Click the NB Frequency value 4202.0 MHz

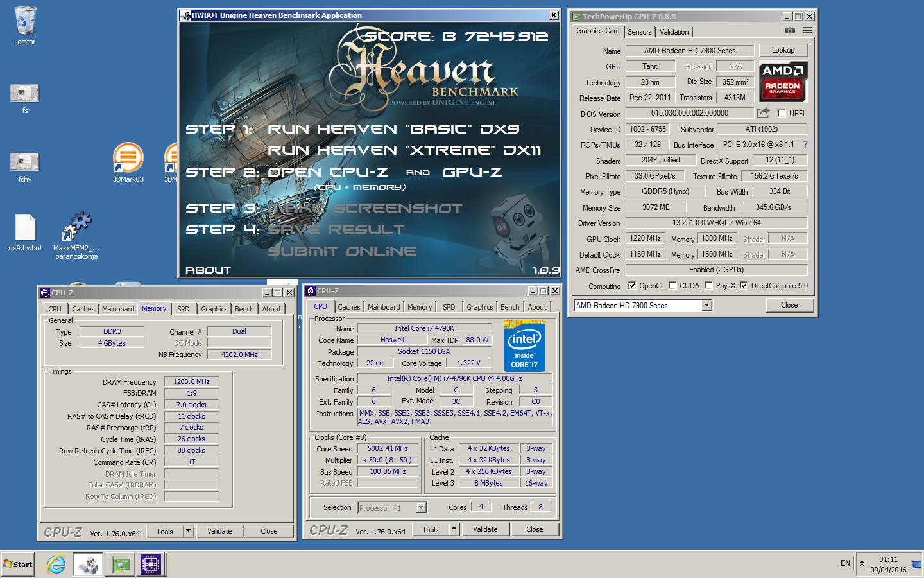[239, 355]
